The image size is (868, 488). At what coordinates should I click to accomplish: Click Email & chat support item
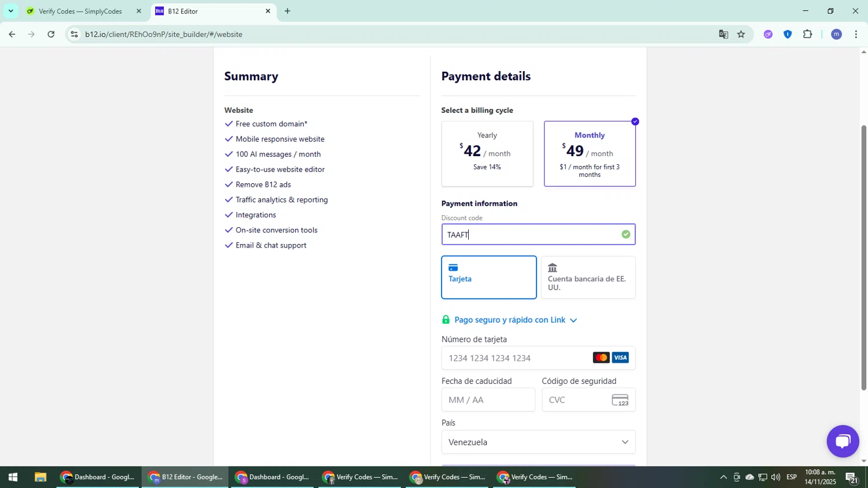tap(271, 245)
